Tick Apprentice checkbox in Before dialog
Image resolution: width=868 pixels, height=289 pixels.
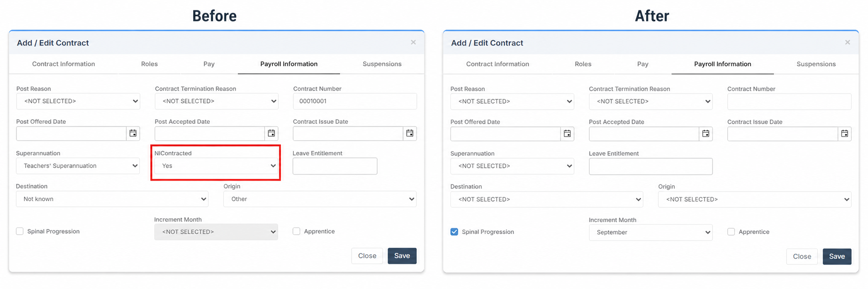(x=296, y=231)
